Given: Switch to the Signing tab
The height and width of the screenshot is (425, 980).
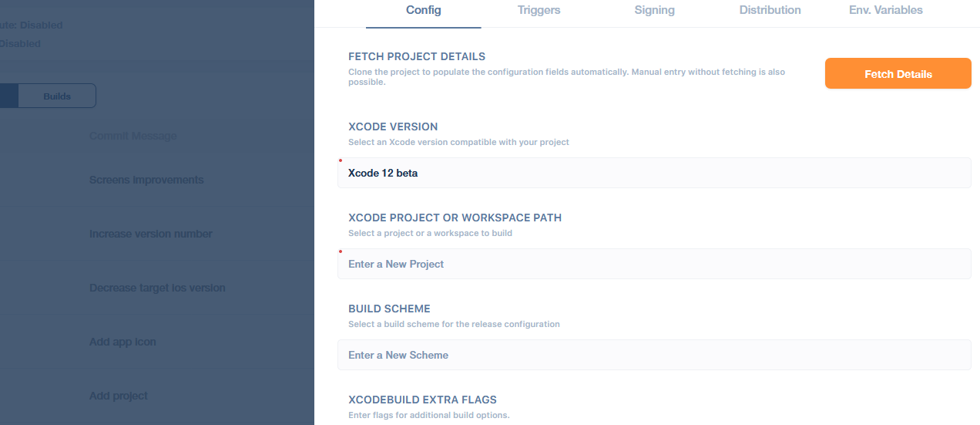Looking at the screenshot, I should click(655, 10).
